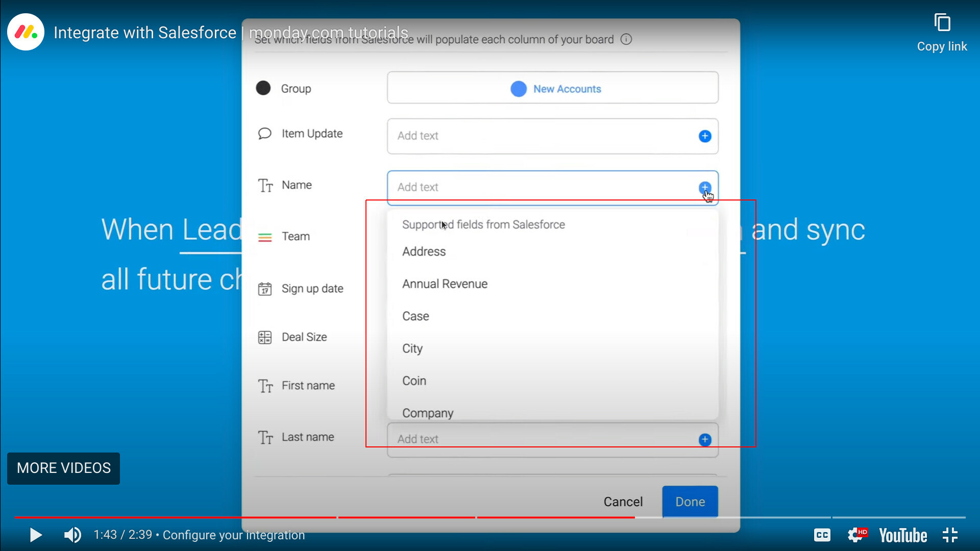Viewport: 980px width, 551px height.
Task: Play the video
Action: tap(35, 535)
